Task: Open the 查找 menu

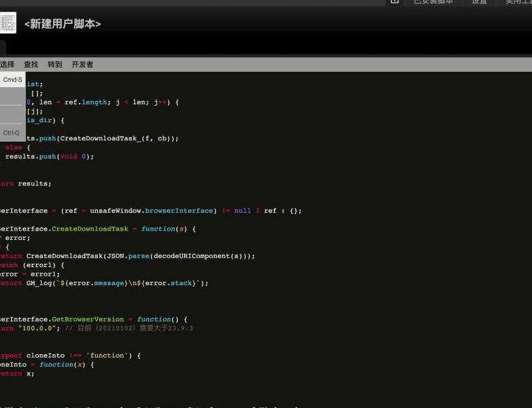Action: [x=31, y=64]
